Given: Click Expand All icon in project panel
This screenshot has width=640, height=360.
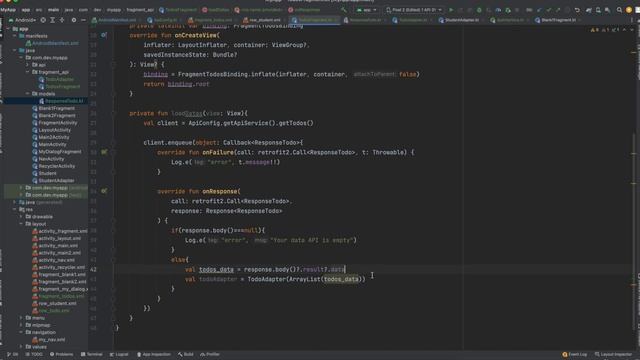Looking at the screenshot, I should click(52, 20).
